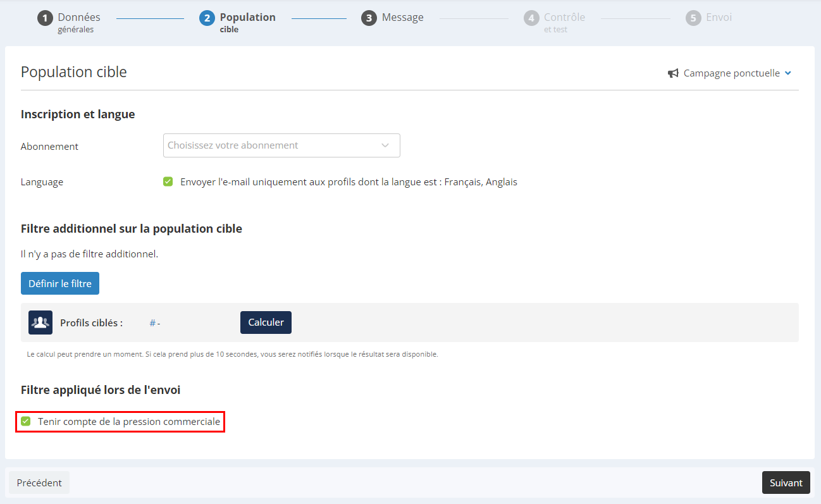The image size is (821, 504).
Task: Toggle the language filter checkbox
Action: 168,181
